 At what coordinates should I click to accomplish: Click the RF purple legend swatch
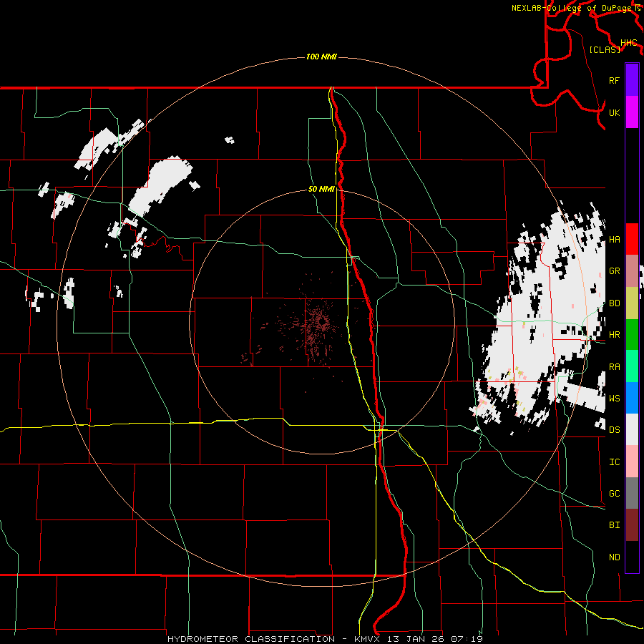(632, 80)
